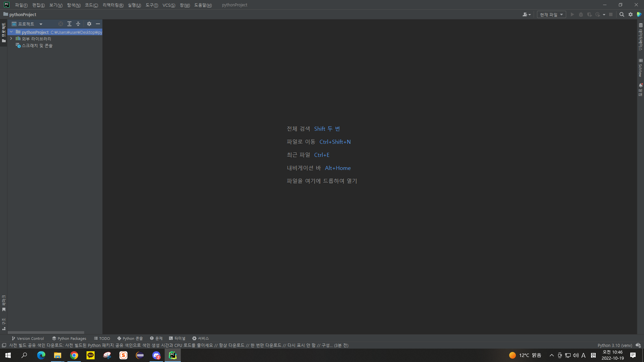Screen dimensions: 644x362
Task: Collapse all items in the Project tree
Action: [x=78, y=24]
